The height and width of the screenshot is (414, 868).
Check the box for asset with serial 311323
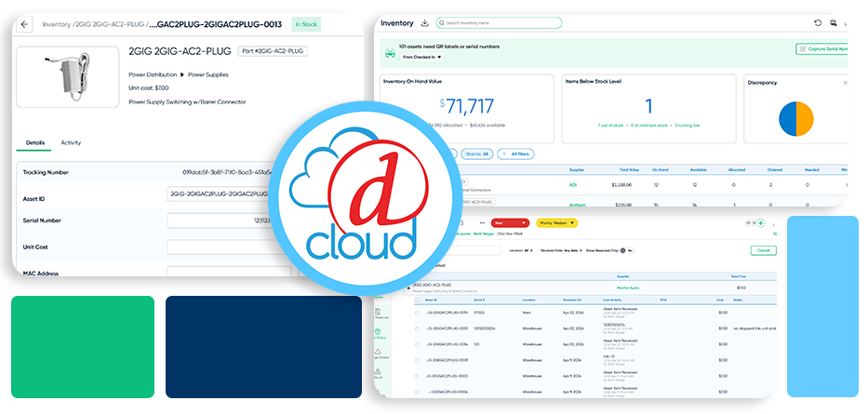coord(417,313)
